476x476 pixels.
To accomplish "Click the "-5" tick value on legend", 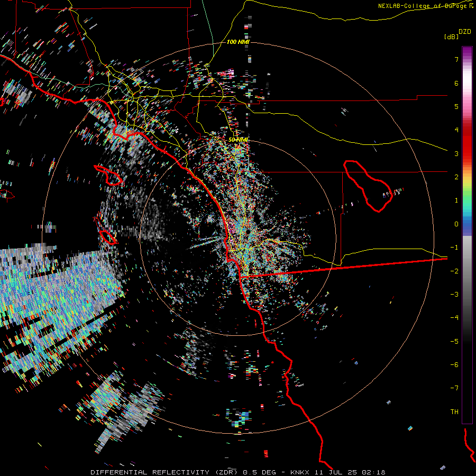I will pyautogui.click(x=454, y=342).
